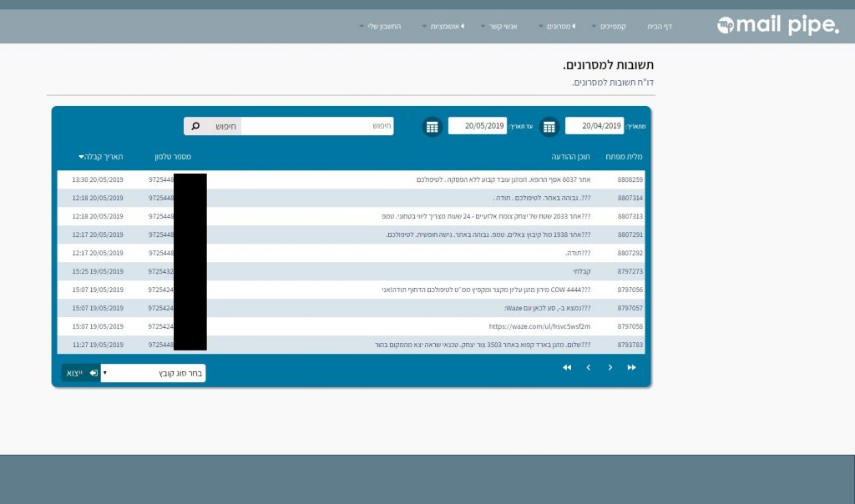
Task: Open the אנשי קשר contacts menu
Action: (x=500, y=27)
